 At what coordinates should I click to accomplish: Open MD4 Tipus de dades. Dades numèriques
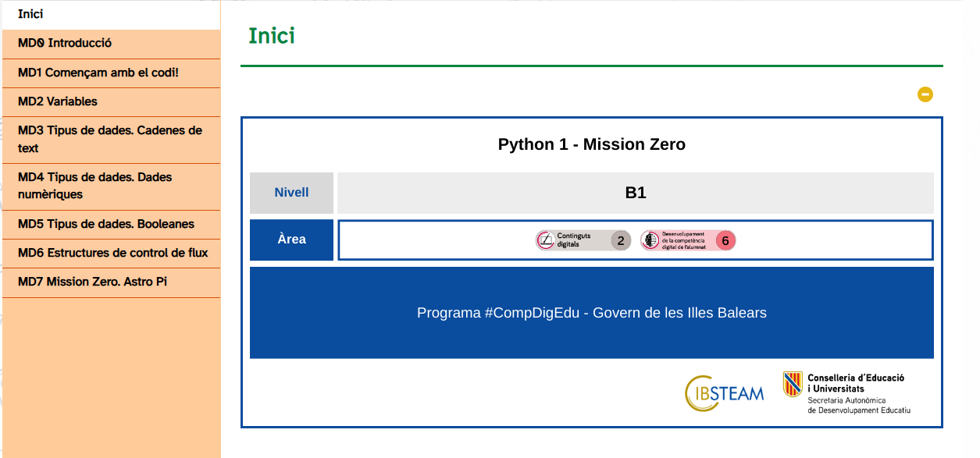(111, 186)
